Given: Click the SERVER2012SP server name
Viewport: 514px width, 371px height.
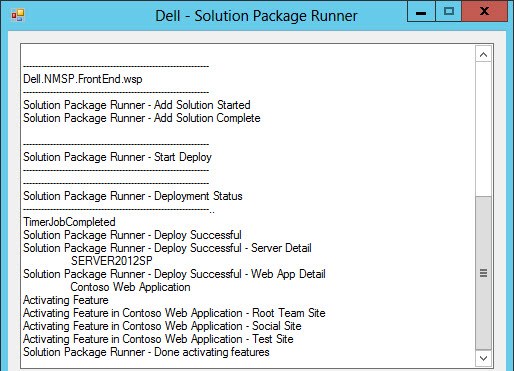Looking at the screenshot, I should (x=112, y=261).
